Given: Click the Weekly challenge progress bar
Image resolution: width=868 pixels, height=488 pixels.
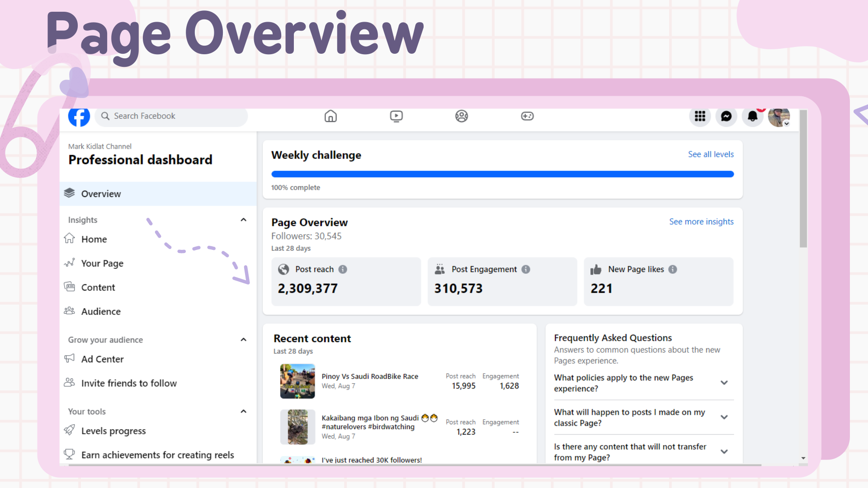Looking at the screenshot, I should 502,174.
